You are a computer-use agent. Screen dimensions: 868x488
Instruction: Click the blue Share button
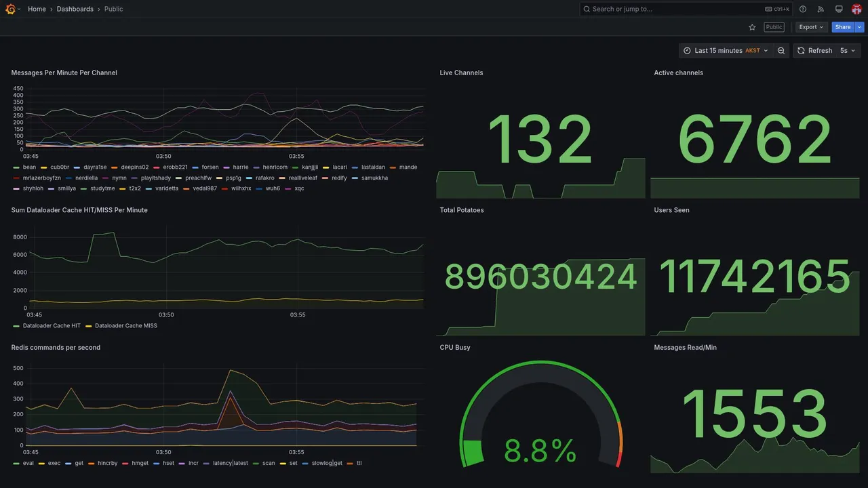pos(843,27)
